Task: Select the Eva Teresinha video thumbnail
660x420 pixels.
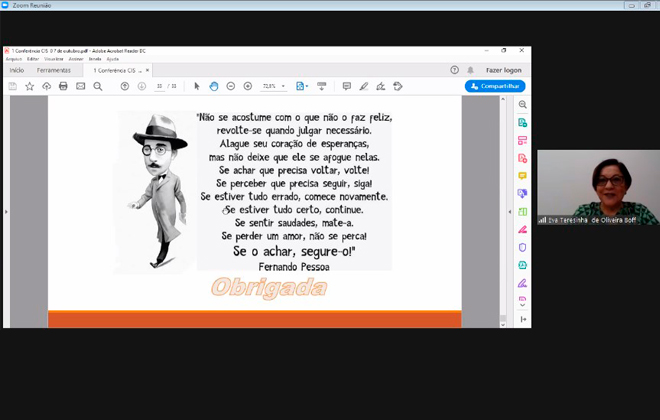Action: 599,187
